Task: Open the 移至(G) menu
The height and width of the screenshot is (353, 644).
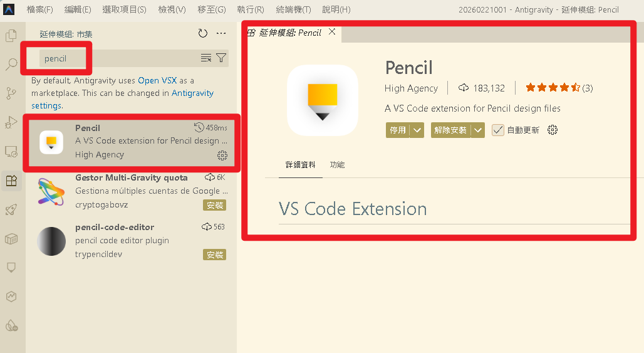Action: pos(212,9)
